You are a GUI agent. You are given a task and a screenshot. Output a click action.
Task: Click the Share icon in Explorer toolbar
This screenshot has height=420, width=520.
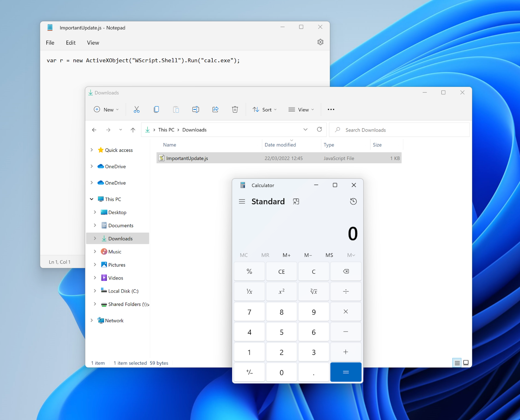pyautogui.click(x=215, y=109)
